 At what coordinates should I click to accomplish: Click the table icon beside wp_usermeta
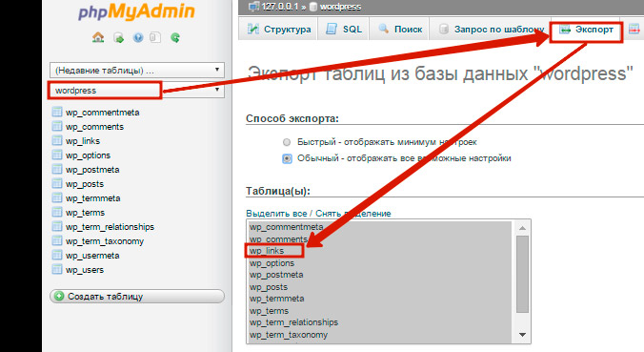click(56, 256)
